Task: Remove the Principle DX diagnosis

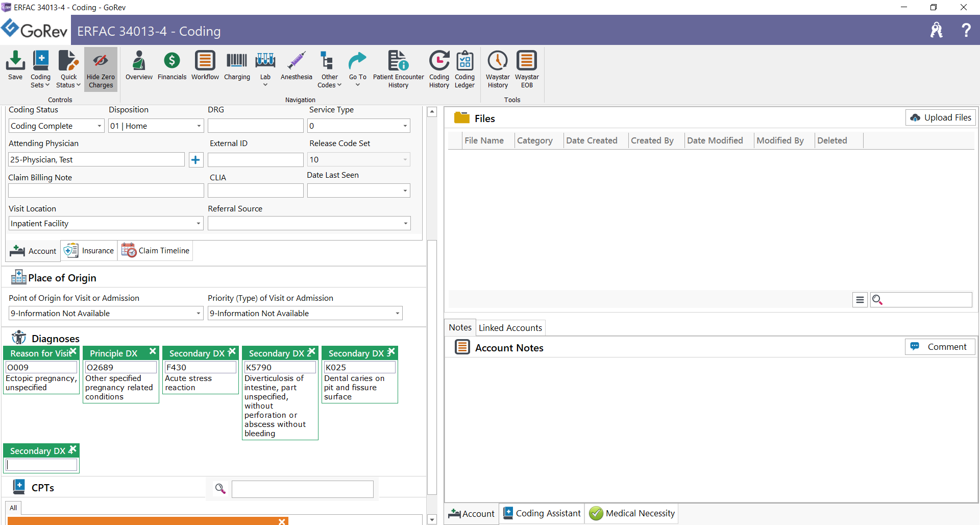Action: pyautogui.click(x=153, y=351)
